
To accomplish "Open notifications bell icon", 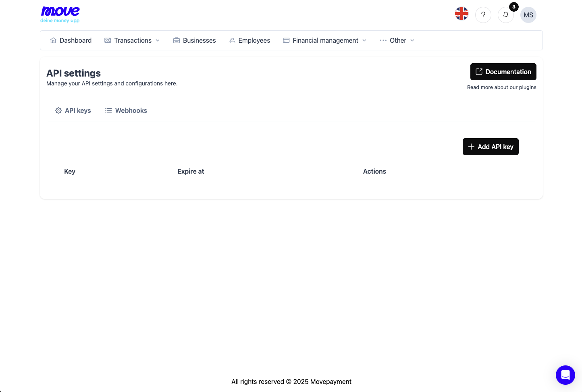I will pos(506,15).
